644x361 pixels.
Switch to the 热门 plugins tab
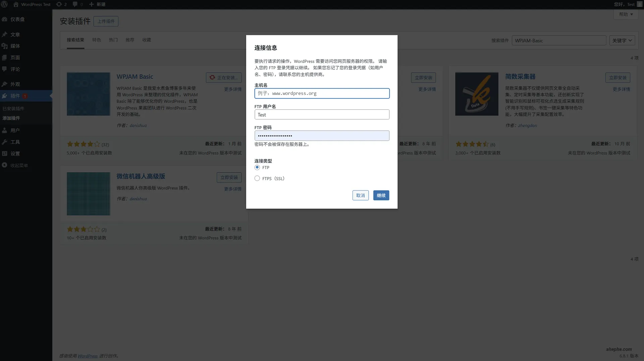pyautogui.click(x=113, y=40)
